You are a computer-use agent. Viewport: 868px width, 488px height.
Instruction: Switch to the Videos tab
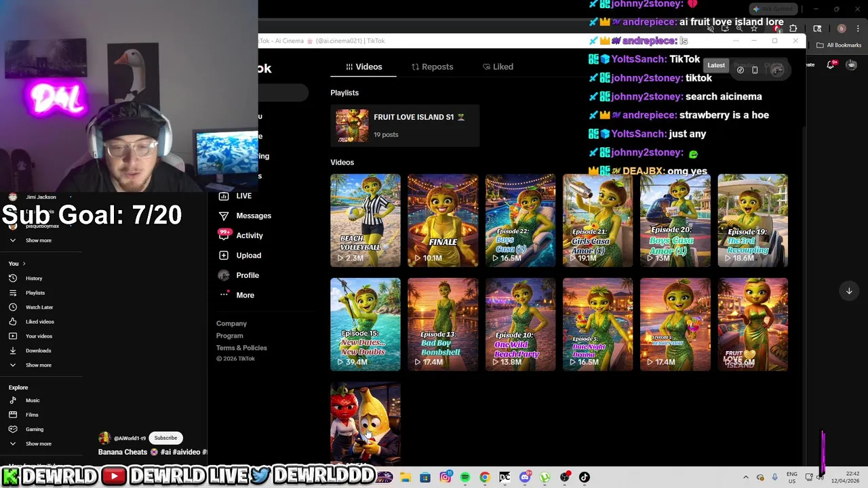click(x=364, y=66)
